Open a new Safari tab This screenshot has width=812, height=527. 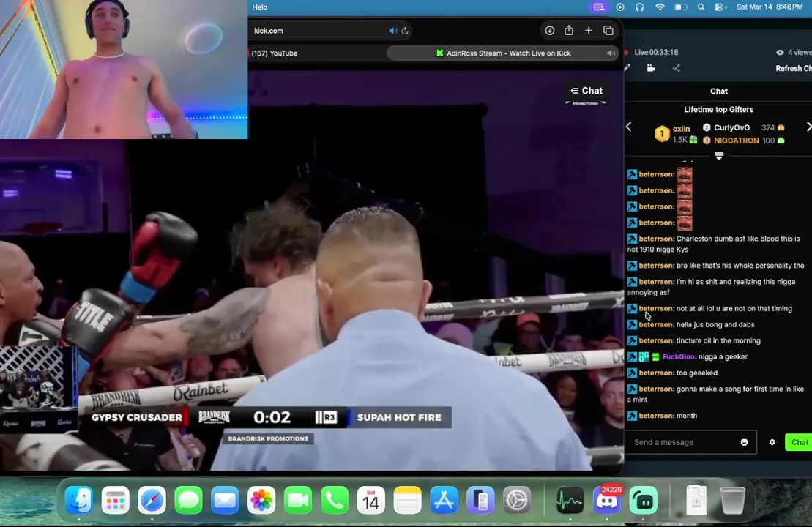[x=588, y=31]
